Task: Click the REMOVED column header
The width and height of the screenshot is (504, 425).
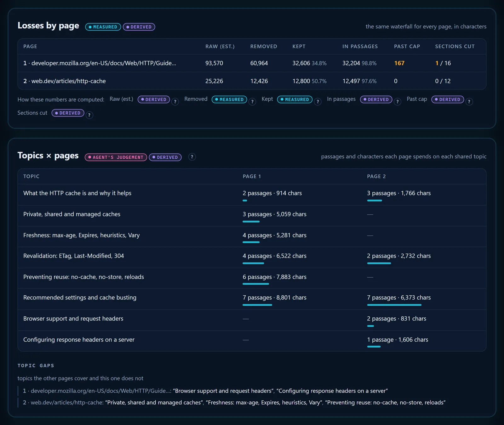Action: pos(264,46)
